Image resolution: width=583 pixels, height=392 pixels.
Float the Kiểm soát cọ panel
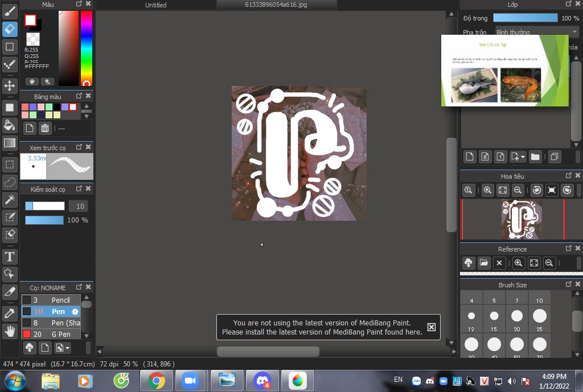[x=79, y=189]
